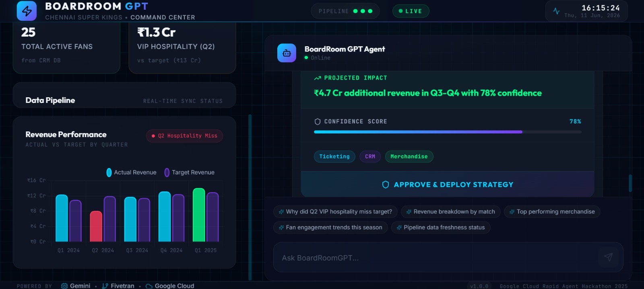Toggle Actual Revenue legend in chart

click(131, 172)
